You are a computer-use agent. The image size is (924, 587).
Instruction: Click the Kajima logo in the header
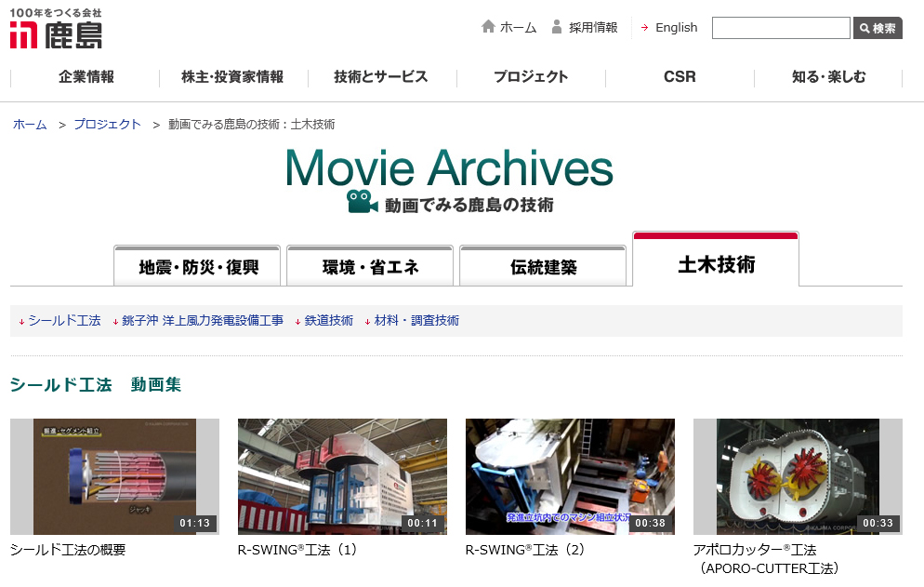point(56,28)
